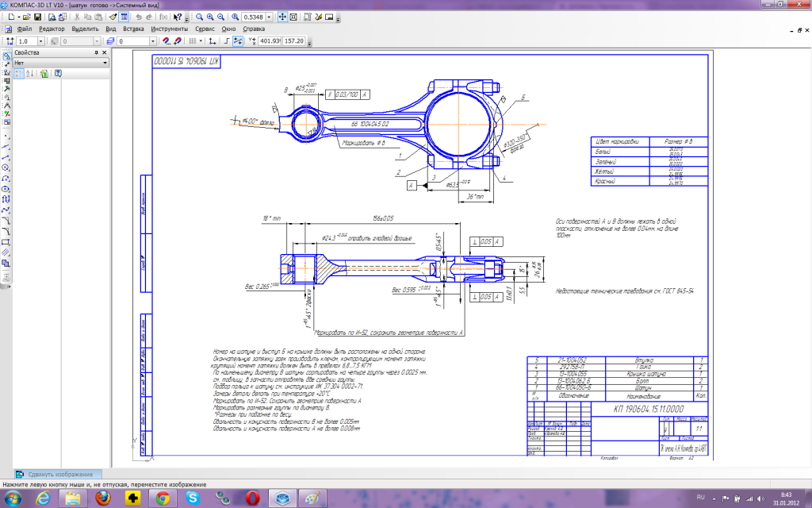Open the variables f(x) icon
Viewport: 812px width, 508px height.
pyautogui.click(x=163, y=17)
